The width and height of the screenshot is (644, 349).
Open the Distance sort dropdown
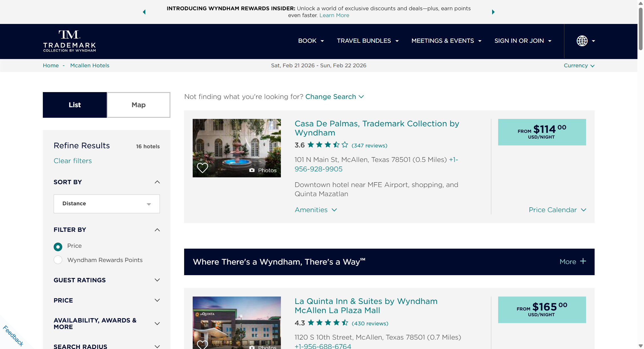[x=107, y=204]
